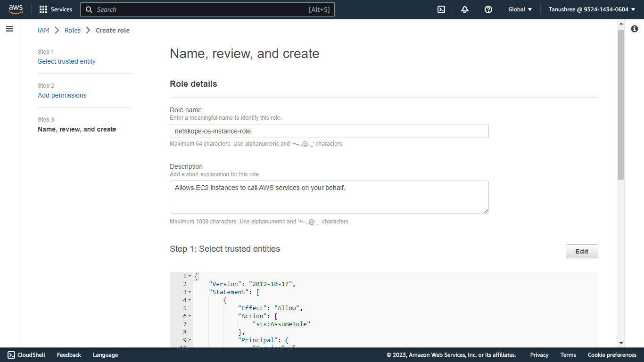Open the Terms footer link

[x=568, y=355]
